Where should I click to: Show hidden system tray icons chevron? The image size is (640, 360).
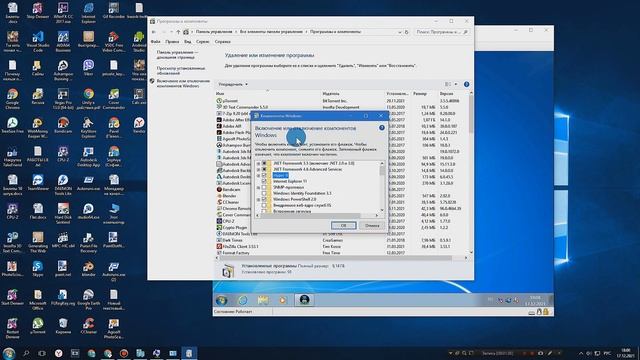[x=581, y=353]
